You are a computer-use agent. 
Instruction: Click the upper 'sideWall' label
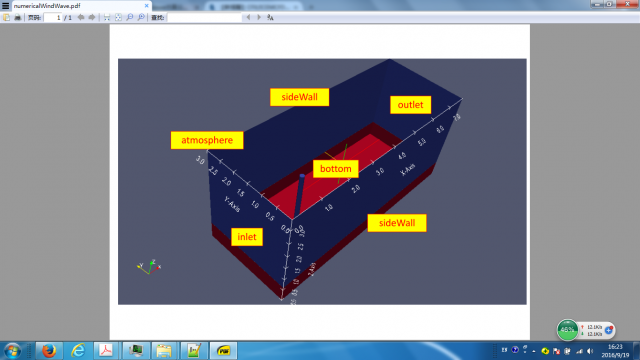300,97
